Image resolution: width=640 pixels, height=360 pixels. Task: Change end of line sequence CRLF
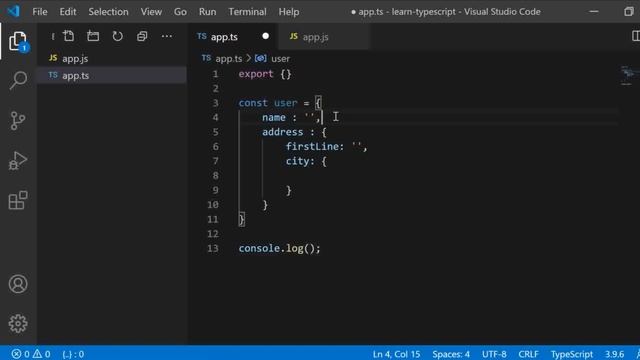pyautogui.click(x=528, y=354)
